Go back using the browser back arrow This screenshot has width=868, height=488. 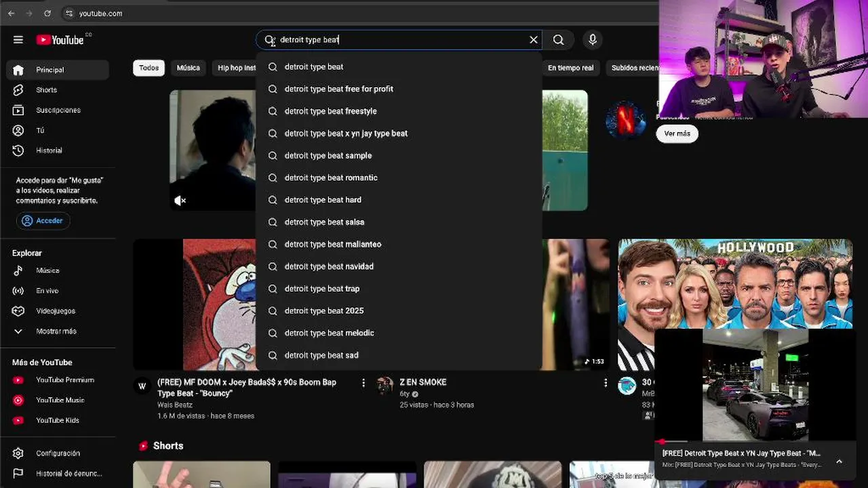pyautogui.click(x=11, y=14)
